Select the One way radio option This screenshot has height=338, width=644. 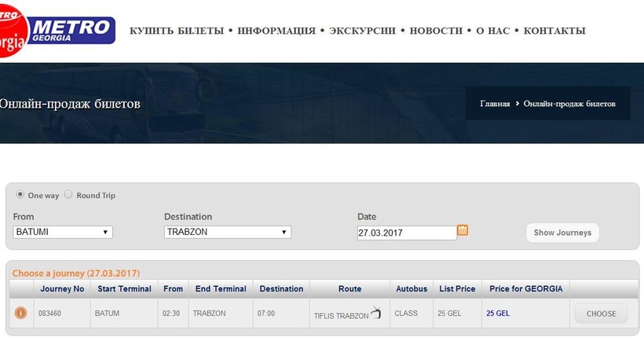[20, 194]
